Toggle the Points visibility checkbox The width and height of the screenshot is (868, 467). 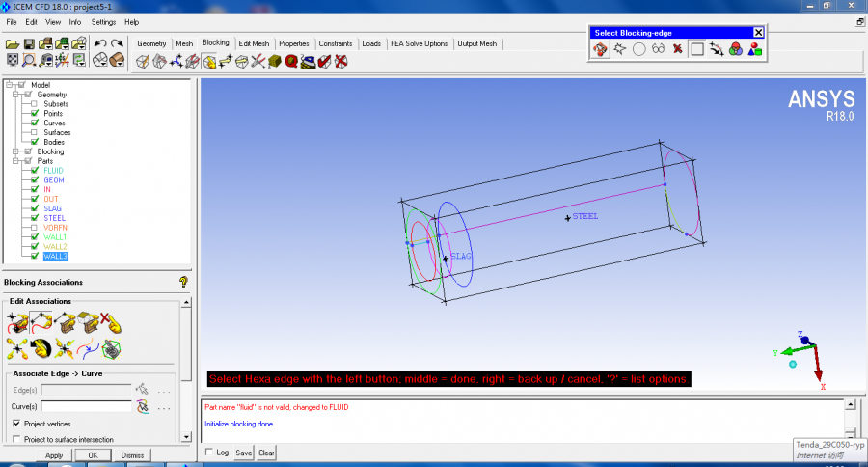point(35,113)
